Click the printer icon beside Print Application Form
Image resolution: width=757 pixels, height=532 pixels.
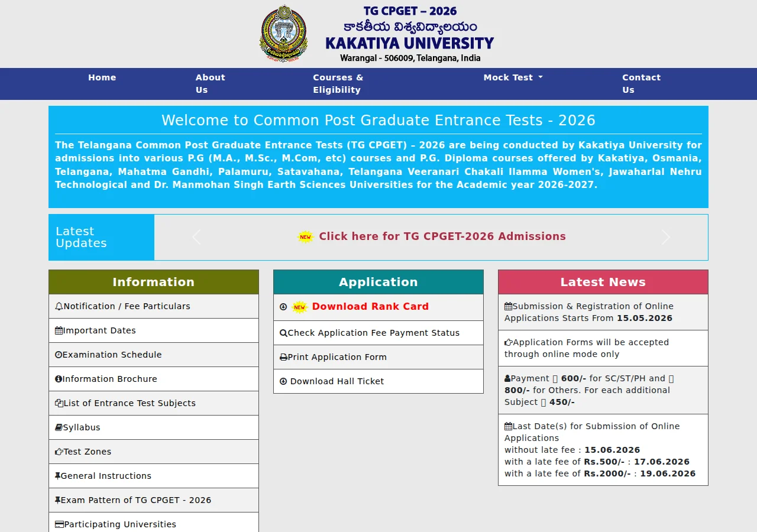[x=283, y=357]
